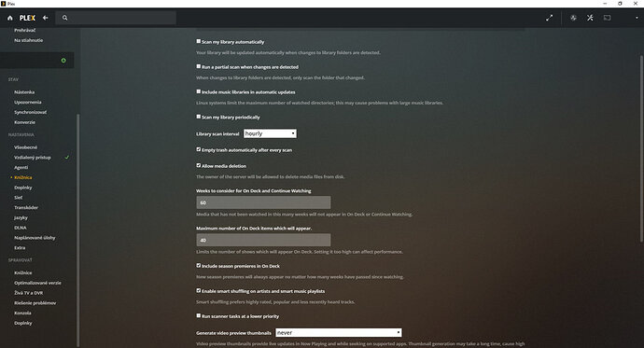This screenshot has height=348, width=644.
Task: Check Include music libraries in automatic updates
Action: pos(199,91)
